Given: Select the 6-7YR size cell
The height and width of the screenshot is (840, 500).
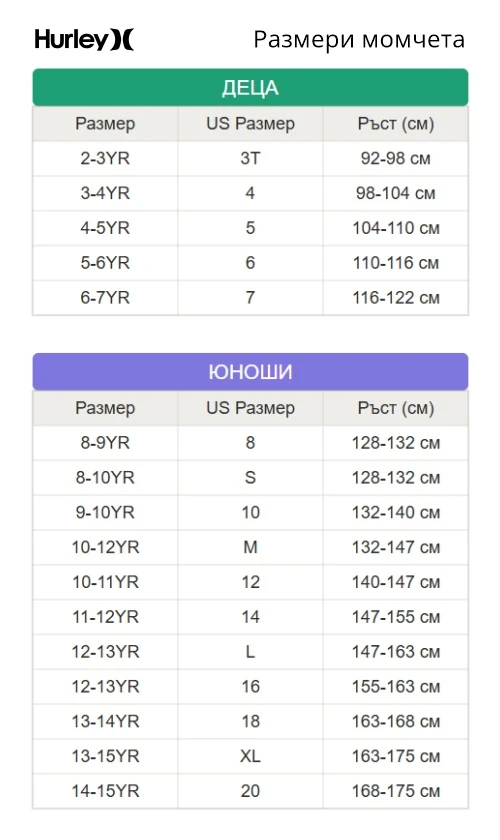Looking at the screenshot, I should click(x=105, y=298).
